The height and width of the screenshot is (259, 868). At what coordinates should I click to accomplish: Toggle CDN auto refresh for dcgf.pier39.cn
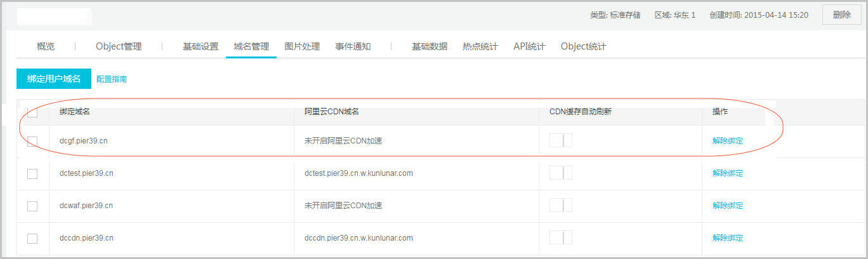click(561, 140)
